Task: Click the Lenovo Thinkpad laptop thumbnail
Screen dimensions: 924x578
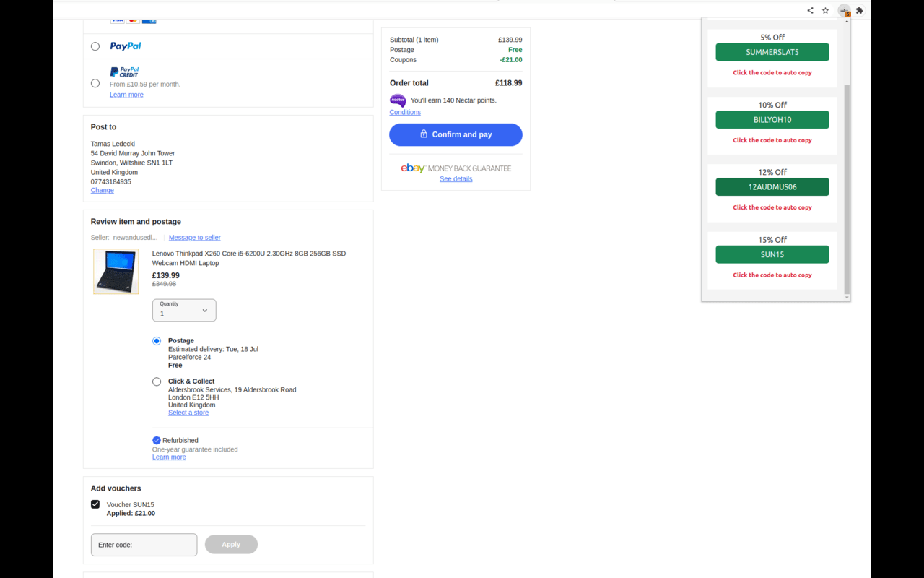Action: [115, 271]
